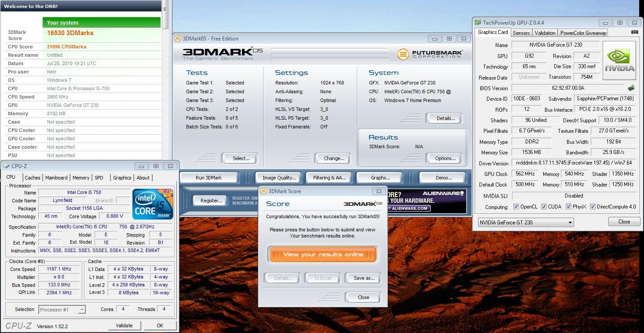
Task: Click the Intel Core i5 logo in CPU-Z
Action: tap(153, 204)
